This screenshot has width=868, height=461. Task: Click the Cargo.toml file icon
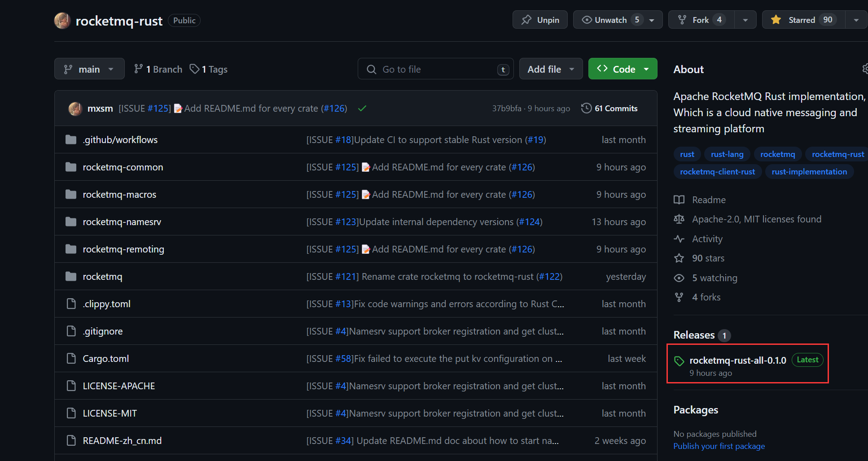pos(71,359)
